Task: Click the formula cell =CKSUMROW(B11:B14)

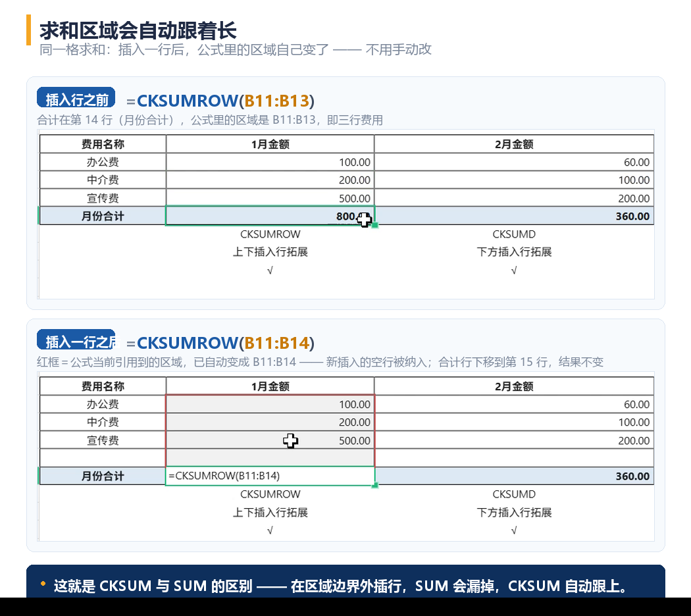Action: pos(270,476)
